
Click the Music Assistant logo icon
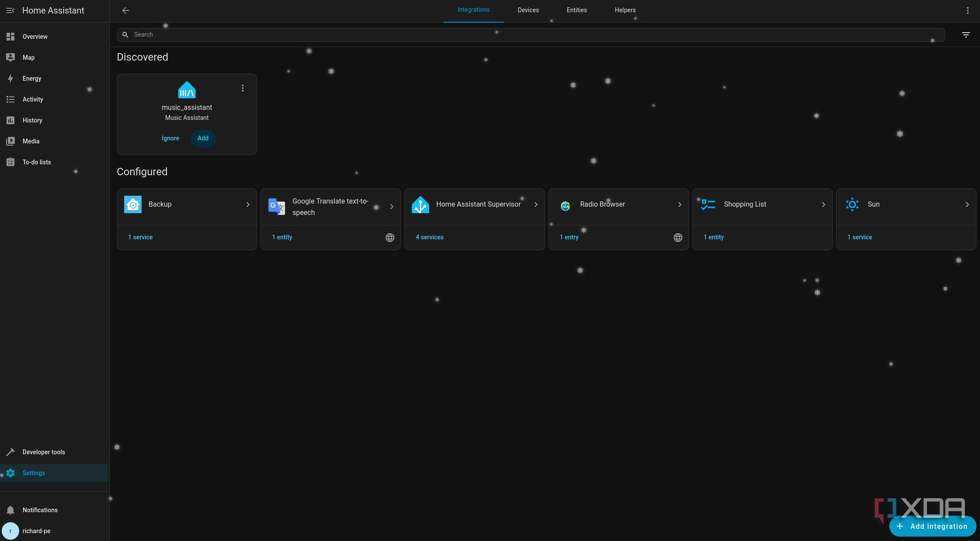tap(187, 90)
